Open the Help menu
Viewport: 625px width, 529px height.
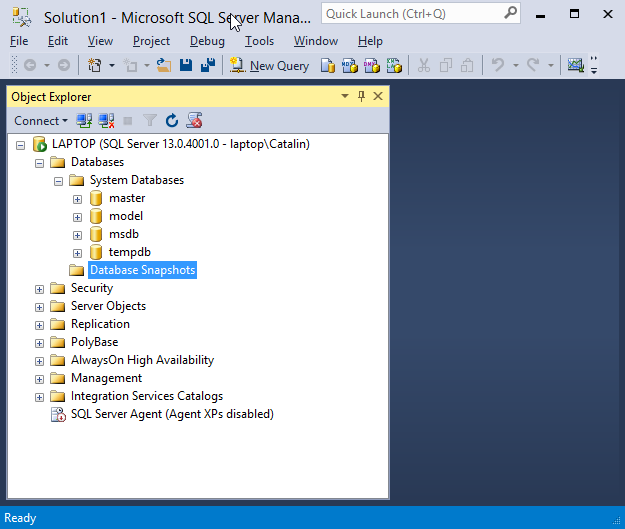pos(370,41)
